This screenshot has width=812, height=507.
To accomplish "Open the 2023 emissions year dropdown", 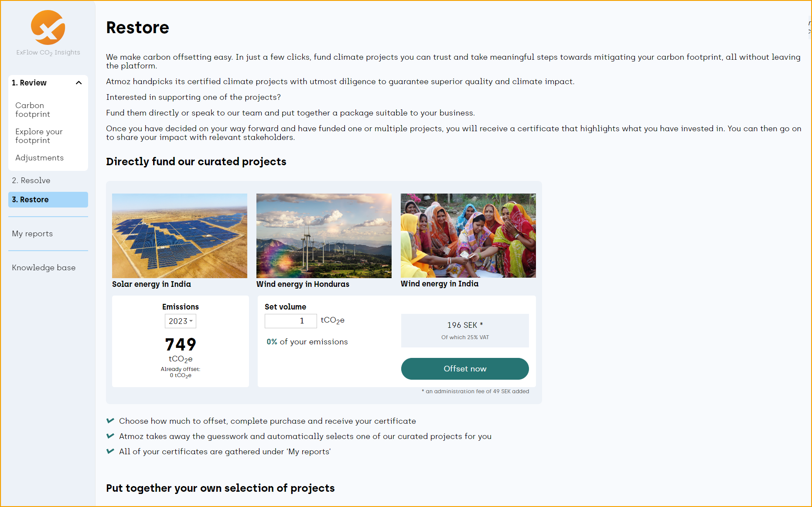I will pos(181,321).
